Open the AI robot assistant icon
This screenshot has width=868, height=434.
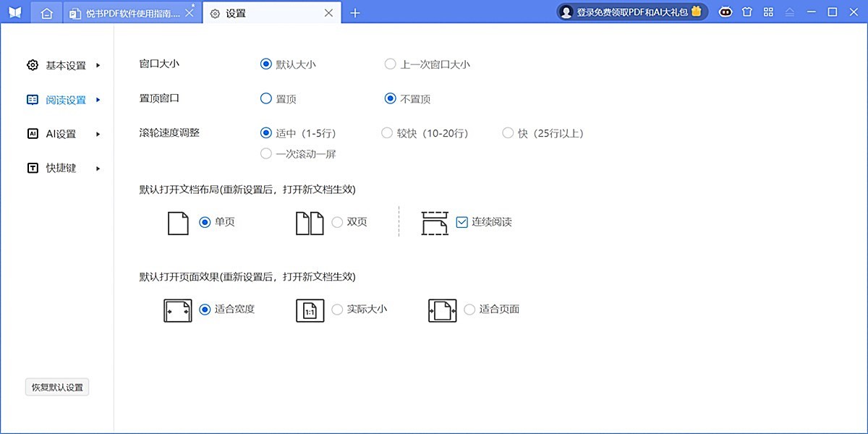point(726,12)
